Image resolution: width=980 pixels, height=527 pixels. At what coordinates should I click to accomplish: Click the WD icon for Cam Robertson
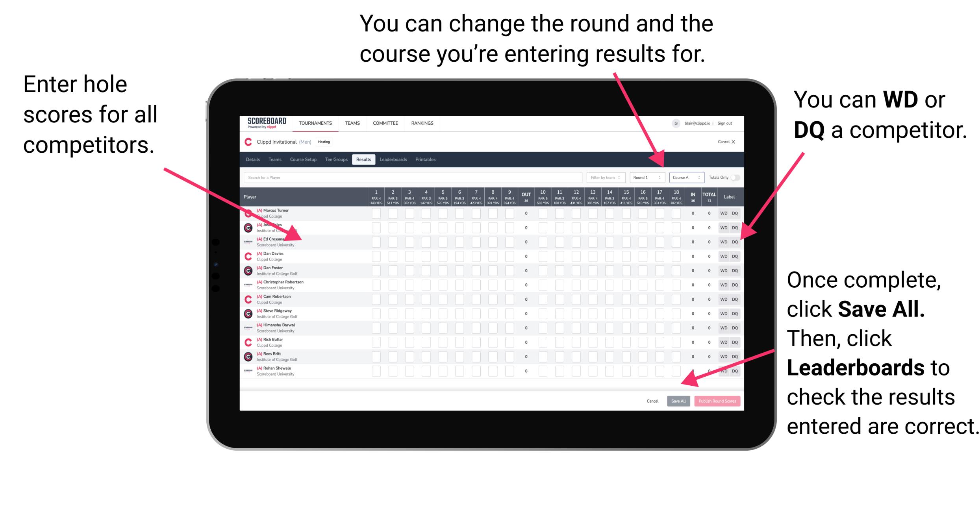[723, 299]
